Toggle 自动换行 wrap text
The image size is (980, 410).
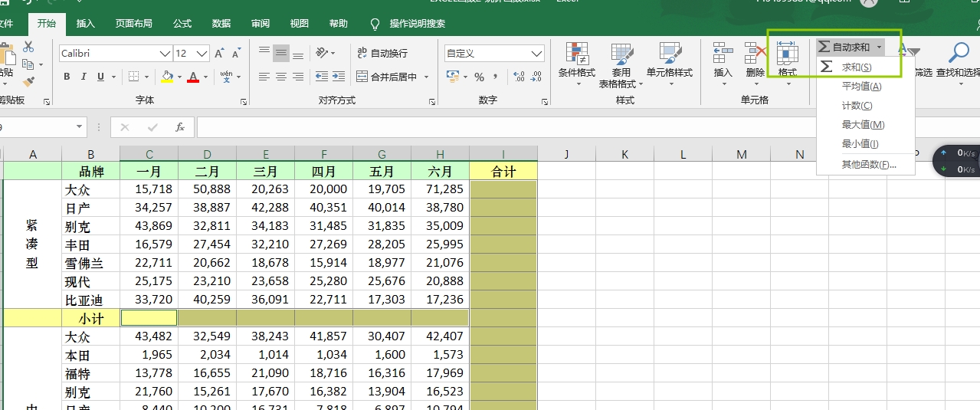pos(382,53)
